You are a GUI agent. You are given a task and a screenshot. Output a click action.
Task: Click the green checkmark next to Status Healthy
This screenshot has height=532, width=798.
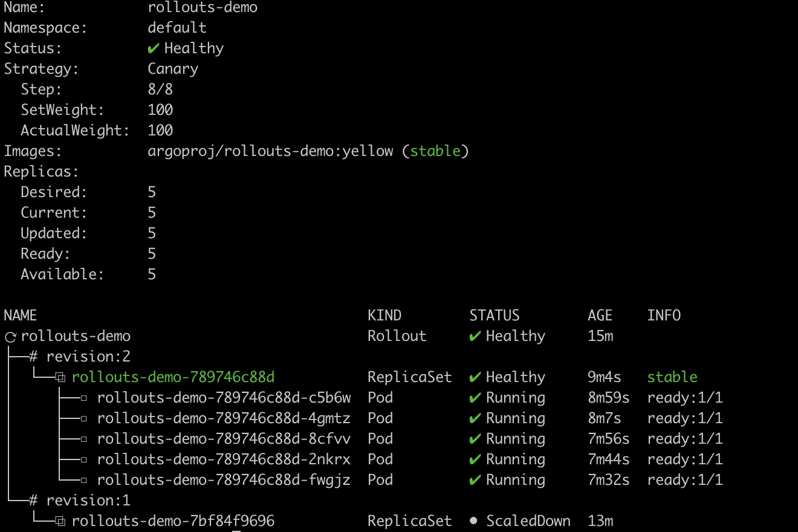click(154, 48)
